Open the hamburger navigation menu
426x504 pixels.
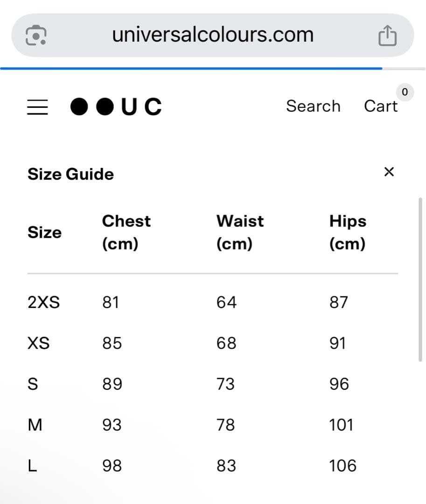[37, 107]
